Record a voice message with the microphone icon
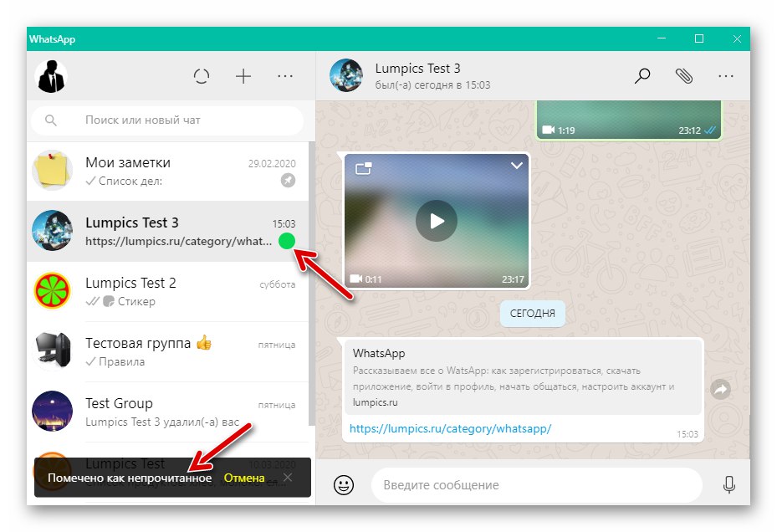The height and width of the screenshot is (532, 777). pos(728,485)
